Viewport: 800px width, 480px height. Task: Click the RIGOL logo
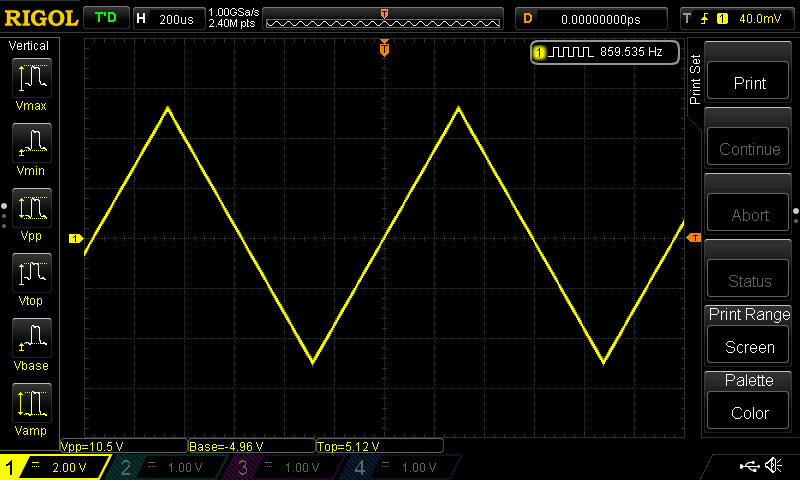click(41, 18)
